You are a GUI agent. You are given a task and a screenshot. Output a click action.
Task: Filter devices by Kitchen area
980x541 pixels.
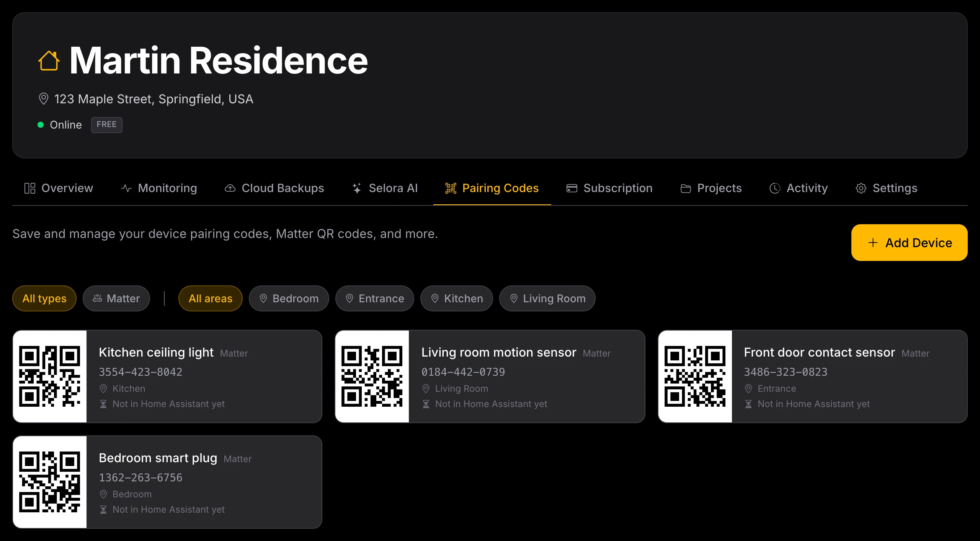pyautogui.click(x=457, y=298)
